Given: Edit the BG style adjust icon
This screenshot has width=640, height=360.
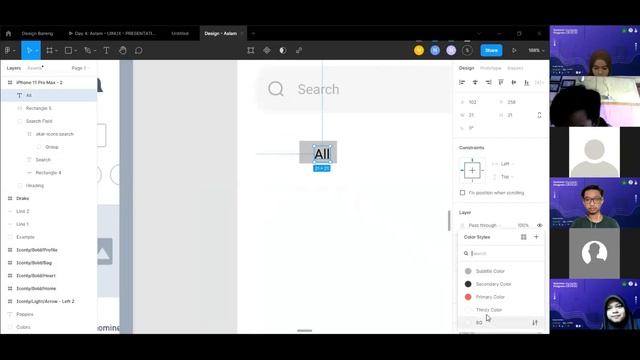Looking at the screenshot, I should (535, 323).
